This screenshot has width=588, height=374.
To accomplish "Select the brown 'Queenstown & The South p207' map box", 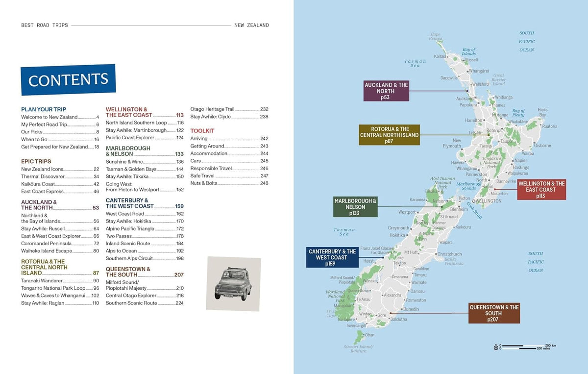I will [494, 313].
